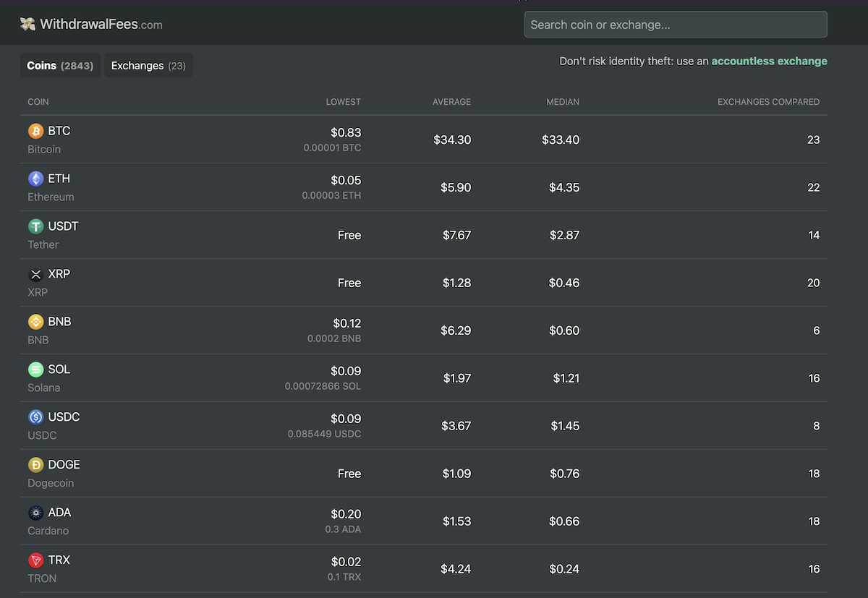868x598 pixels.
Task: Click the Bitcoin coin icon
Action: tap(35, 131)
